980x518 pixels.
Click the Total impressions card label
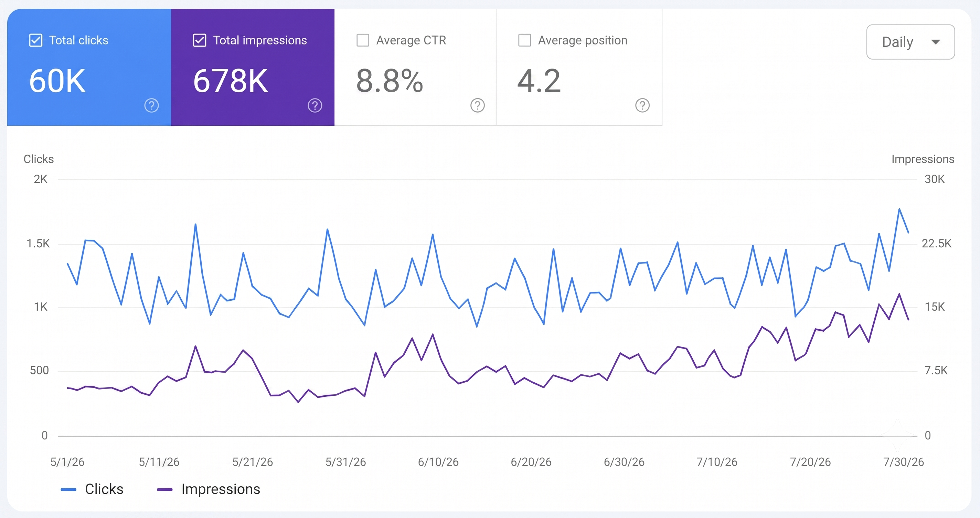260,40
